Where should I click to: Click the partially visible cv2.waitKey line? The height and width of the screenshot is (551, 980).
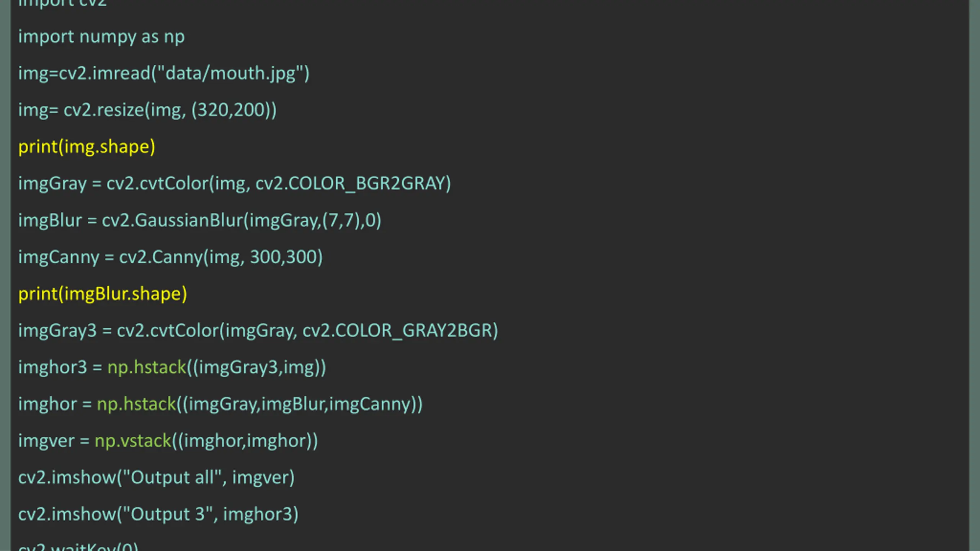click(x=78, y=546)
